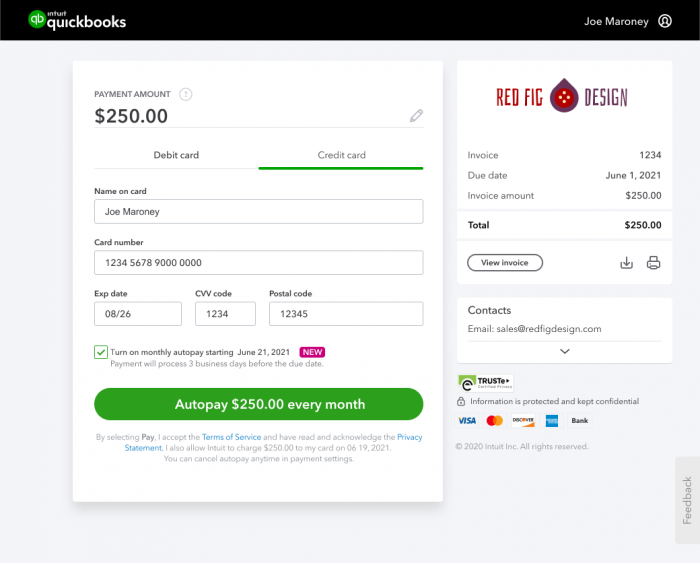Click the payment amount help question mark
Viewport: 700px width, 563px height.
point(186,94)
